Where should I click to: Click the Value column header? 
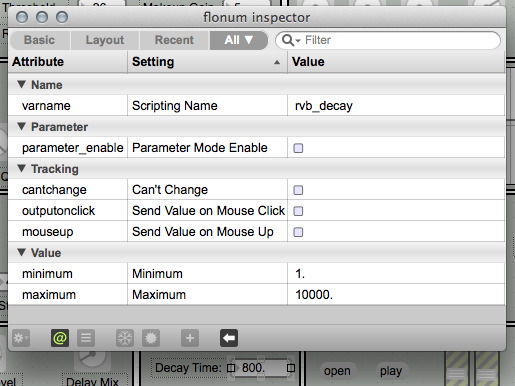[x=396, y=62]
